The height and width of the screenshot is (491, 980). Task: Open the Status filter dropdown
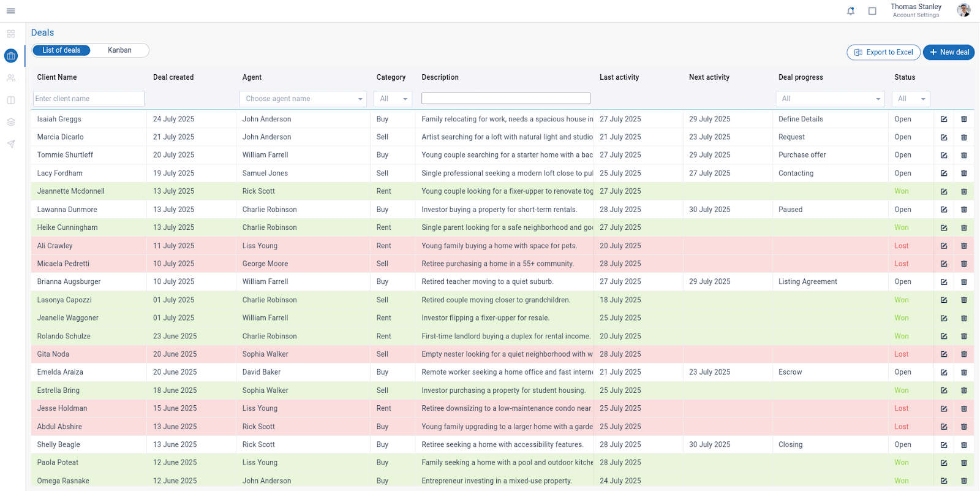point(911,99)
